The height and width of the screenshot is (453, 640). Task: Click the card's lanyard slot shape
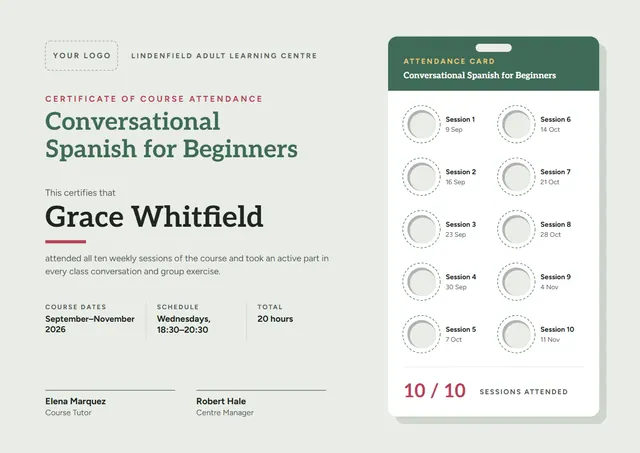493,48
